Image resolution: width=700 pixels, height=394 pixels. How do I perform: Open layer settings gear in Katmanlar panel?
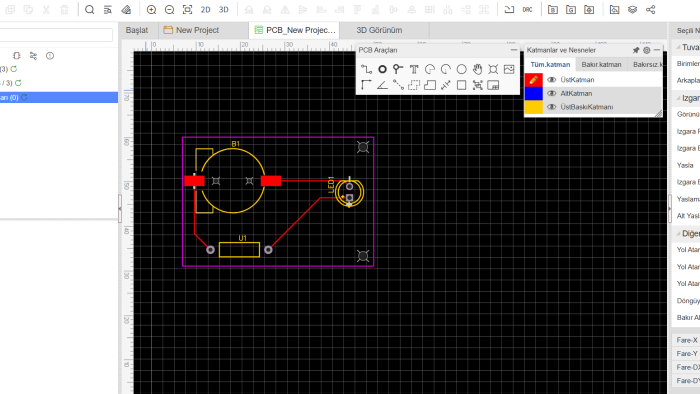pos(646,50)
